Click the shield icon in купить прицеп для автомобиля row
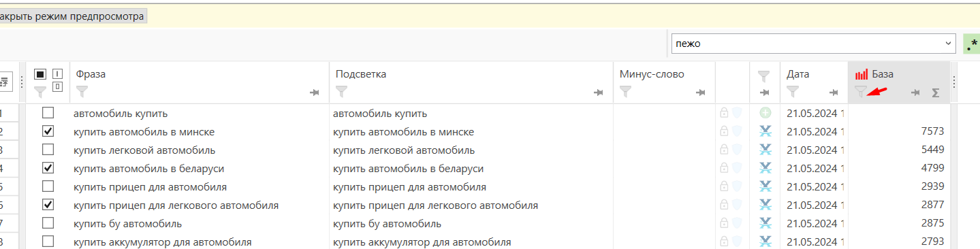 pyautogui.click(x=737, y=186)
